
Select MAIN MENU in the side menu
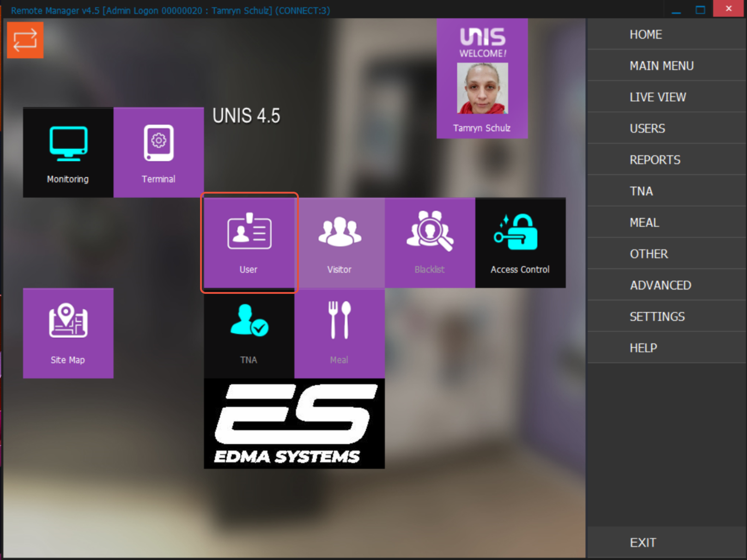667,66
